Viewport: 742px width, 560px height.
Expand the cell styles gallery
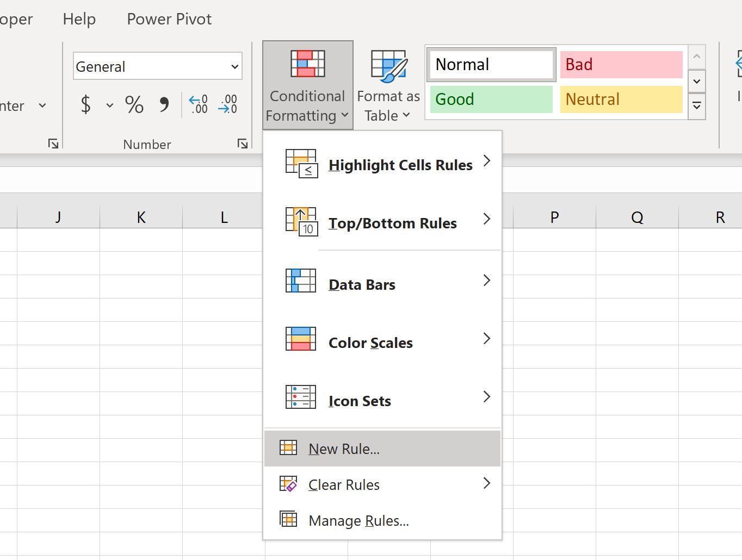point(697,107)
